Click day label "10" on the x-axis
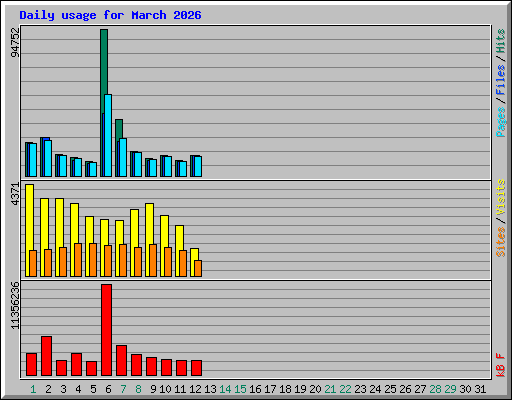Screen dimensions: 512x400 pos(165,389)
